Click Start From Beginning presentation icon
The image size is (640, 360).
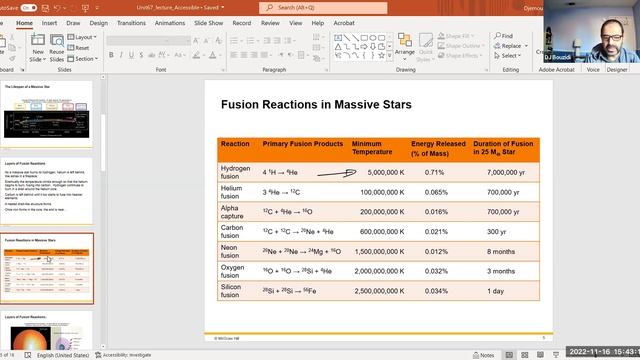[85, 8]
